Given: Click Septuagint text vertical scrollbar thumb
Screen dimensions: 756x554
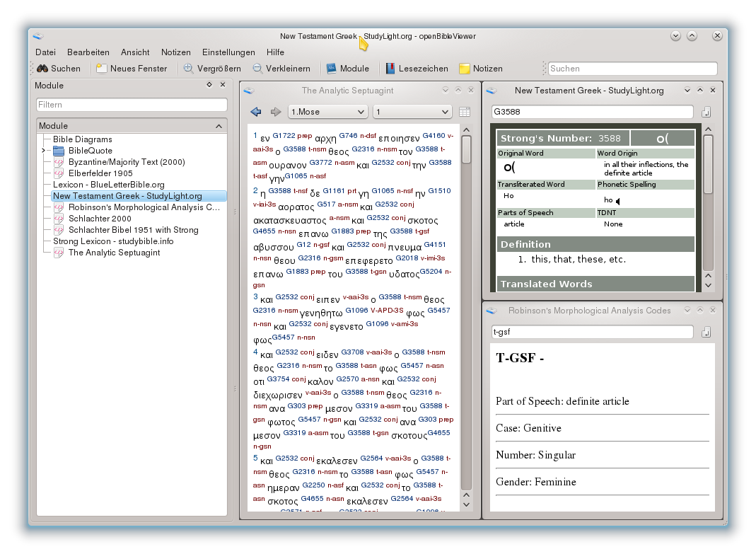Looking at the screenshot, I should point(466,149).
